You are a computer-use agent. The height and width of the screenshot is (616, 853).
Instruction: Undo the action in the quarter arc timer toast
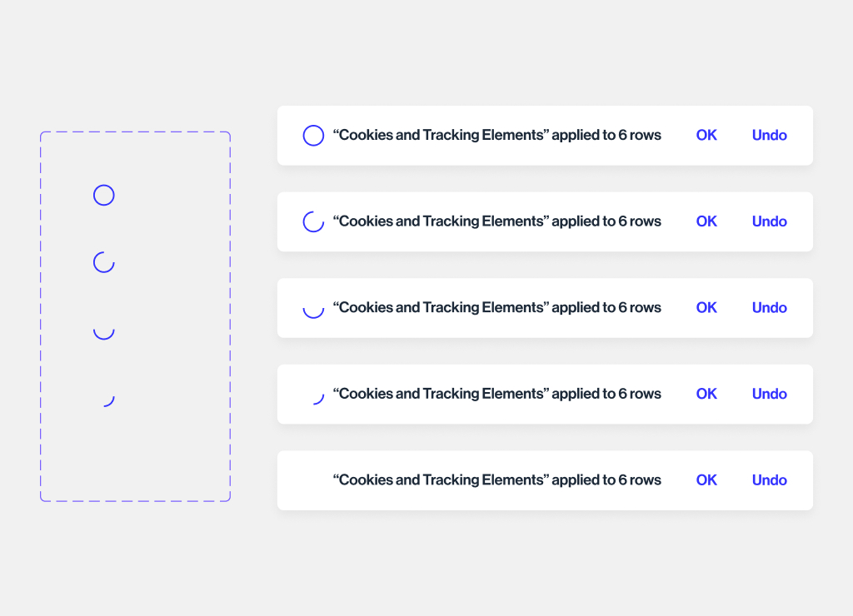(x=769, y=394)
